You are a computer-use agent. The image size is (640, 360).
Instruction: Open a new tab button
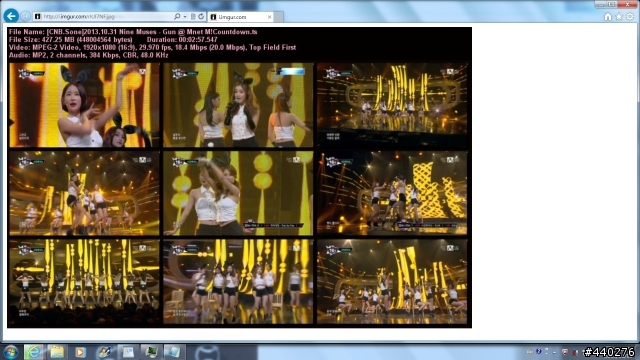pos(278,17)
